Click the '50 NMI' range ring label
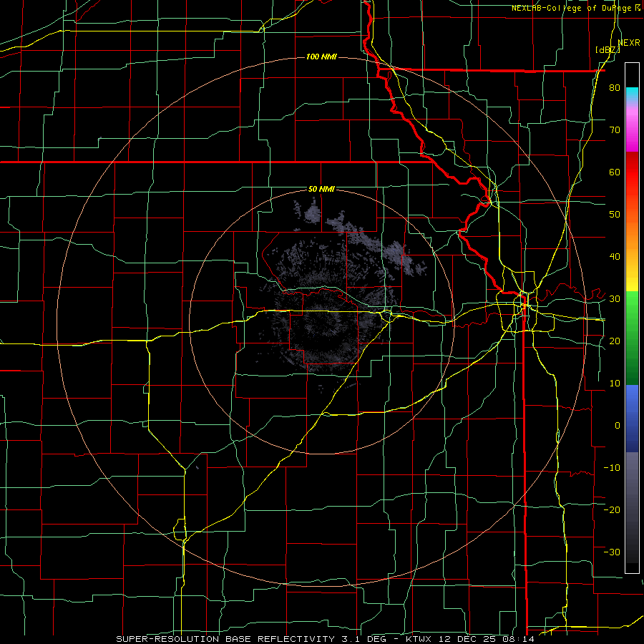Viewport: 644px width, 644px height. 321,190
